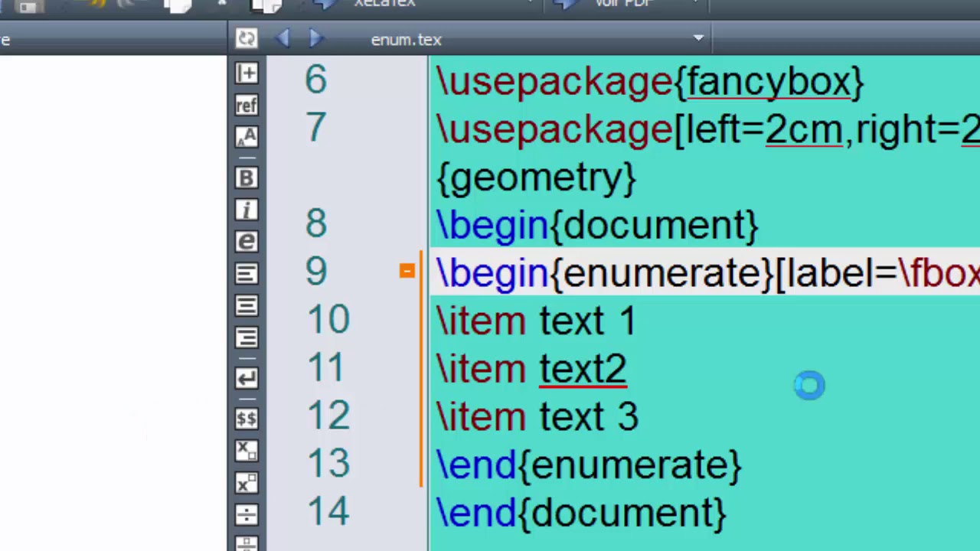Insert a new line with return-arrow icon

pos(247,378)
